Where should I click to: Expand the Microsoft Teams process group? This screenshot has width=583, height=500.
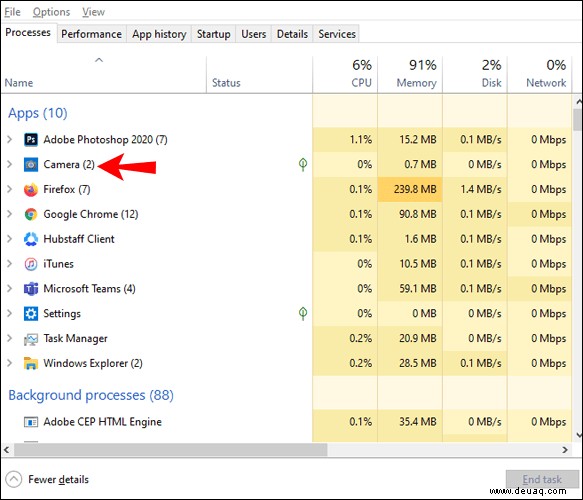point(10,288)
